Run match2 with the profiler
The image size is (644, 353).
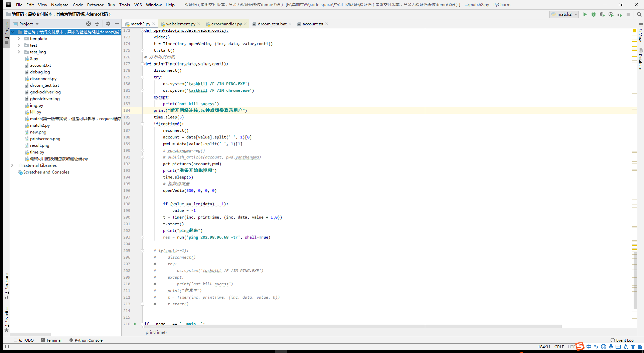pos(611,14)
